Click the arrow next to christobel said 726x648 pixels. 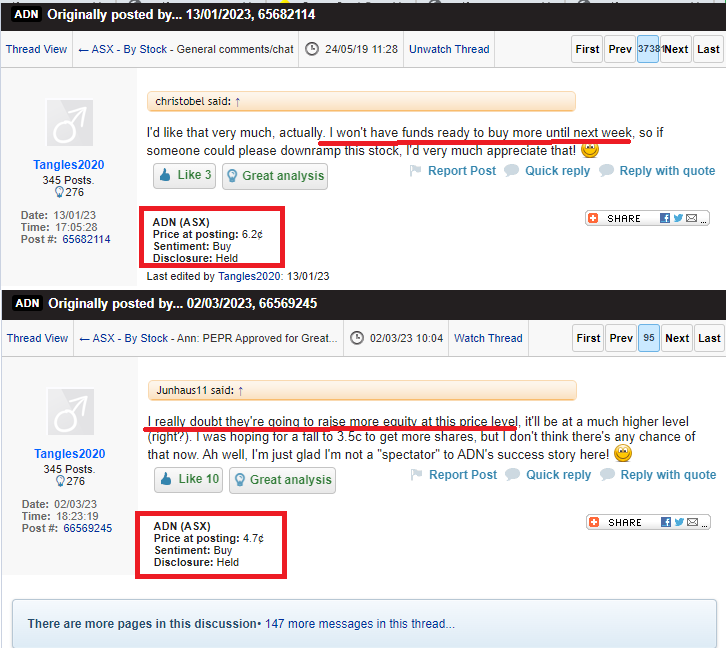pos(238,101)
